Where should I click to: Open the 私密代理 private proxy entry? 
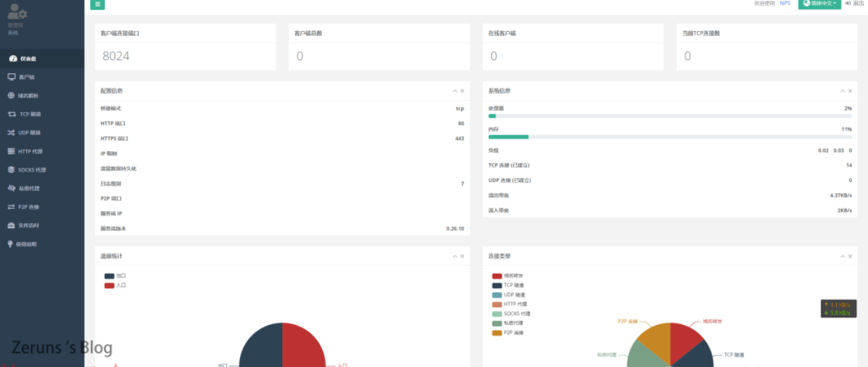coord(42,189)
